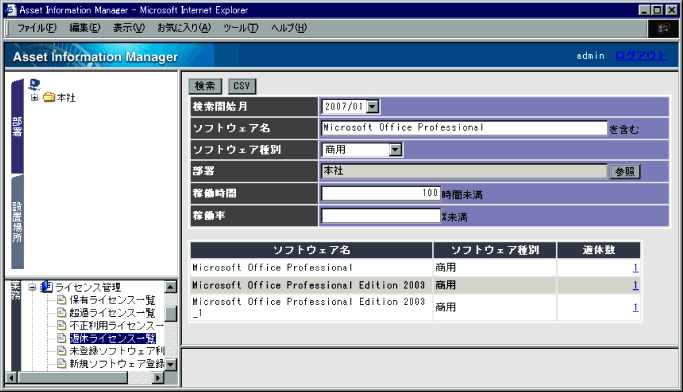Open 不正利用ライセンス一覧 in the menu tree
This screenshot has width=683, height=392.
click(x=116, y=325)
